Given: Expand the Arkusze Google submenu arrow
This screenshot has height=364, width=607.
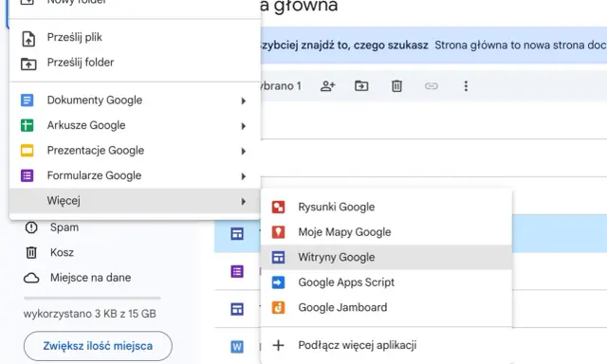Looking at the screenshot, I should [x=244, y=126].
